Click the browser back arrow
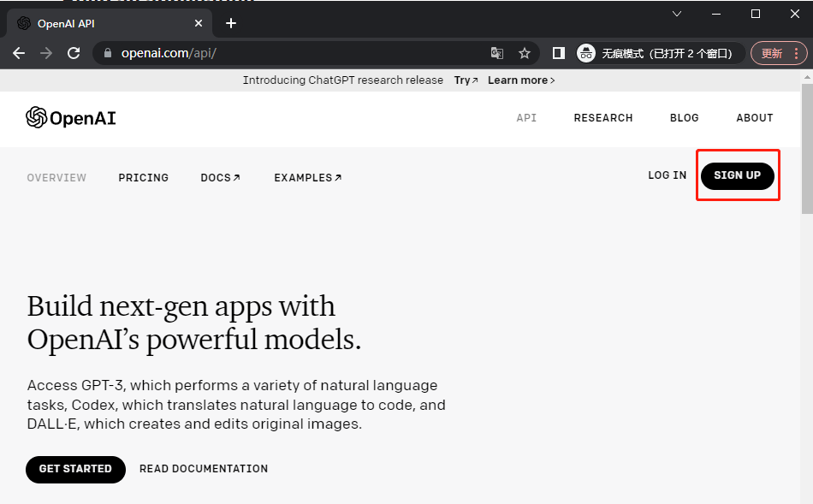Viewport: 813px width, 504px height. pyautogui.click(x=19, y=53)
